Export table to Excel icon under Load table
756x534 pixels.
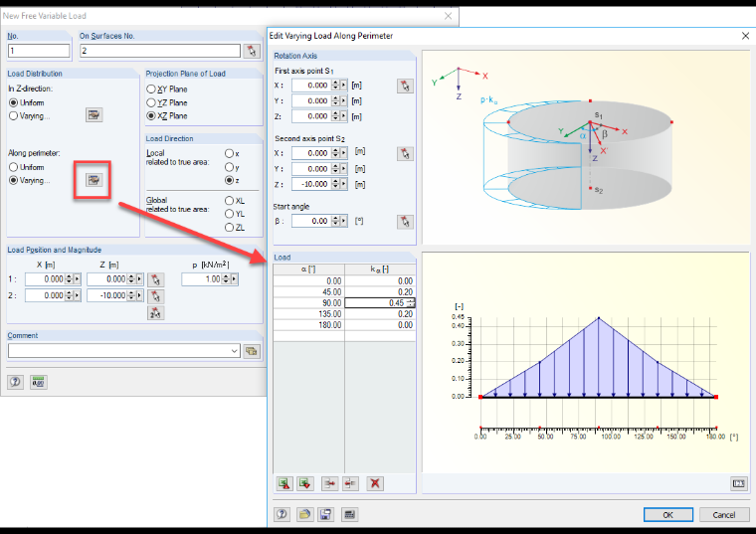305,483
